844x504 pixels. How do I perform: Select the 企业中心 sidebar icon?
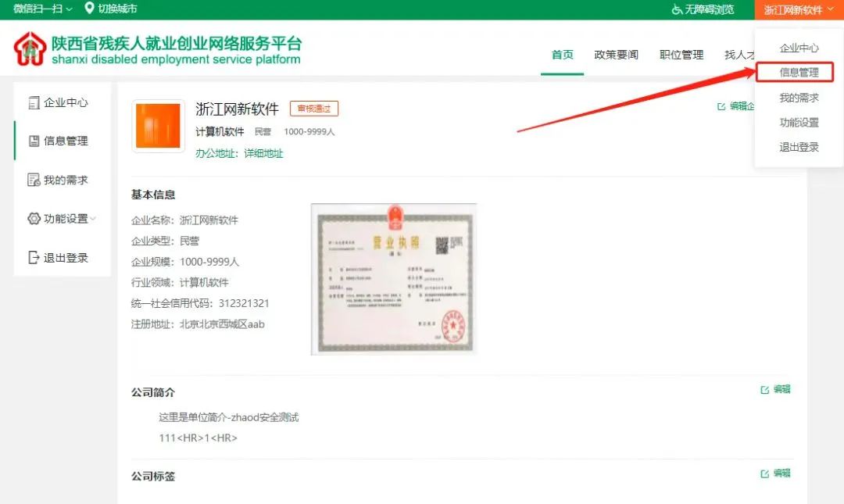[x=34, y=102]
